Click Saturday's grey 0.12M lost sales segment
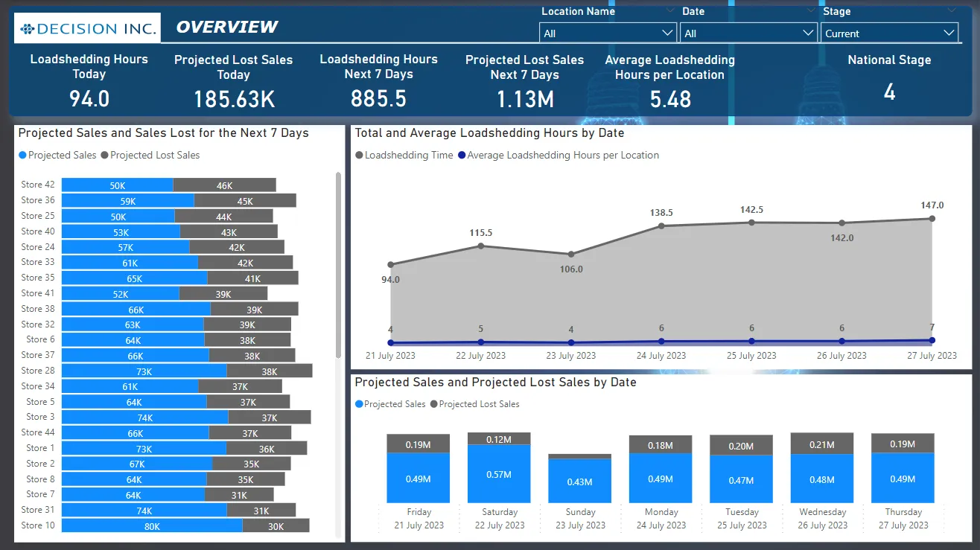 tap(499, 439)
